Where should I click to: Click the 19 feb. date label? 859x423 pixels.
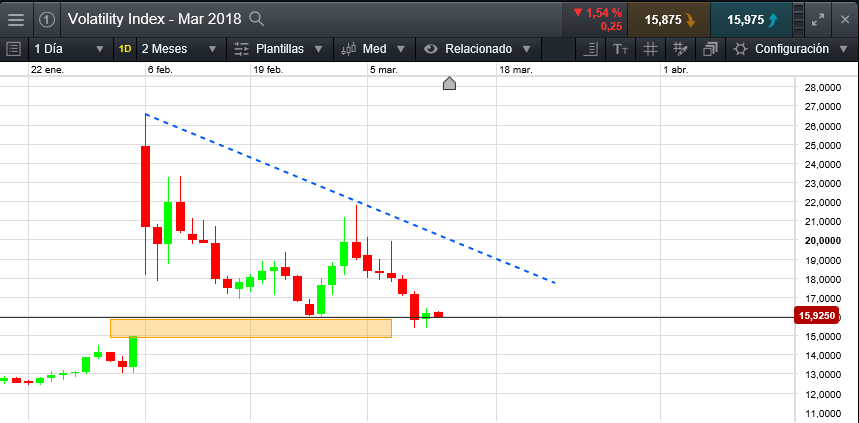point(268,70)
